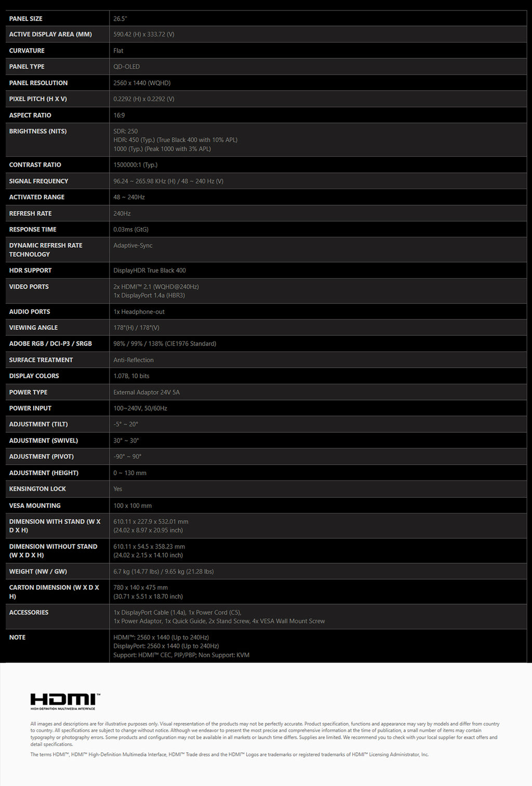The width and height of the screenshot is (532, 786).
Task: Click the KENSINGTON LOCK label
Action: point(37,489)
